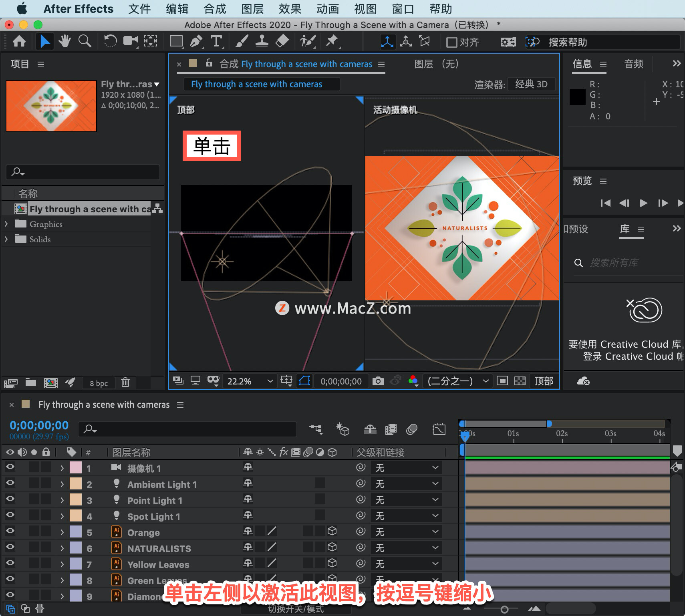Click region of interest icon in viewer
The image size is (685, 616).
click(x=502, y=381)
